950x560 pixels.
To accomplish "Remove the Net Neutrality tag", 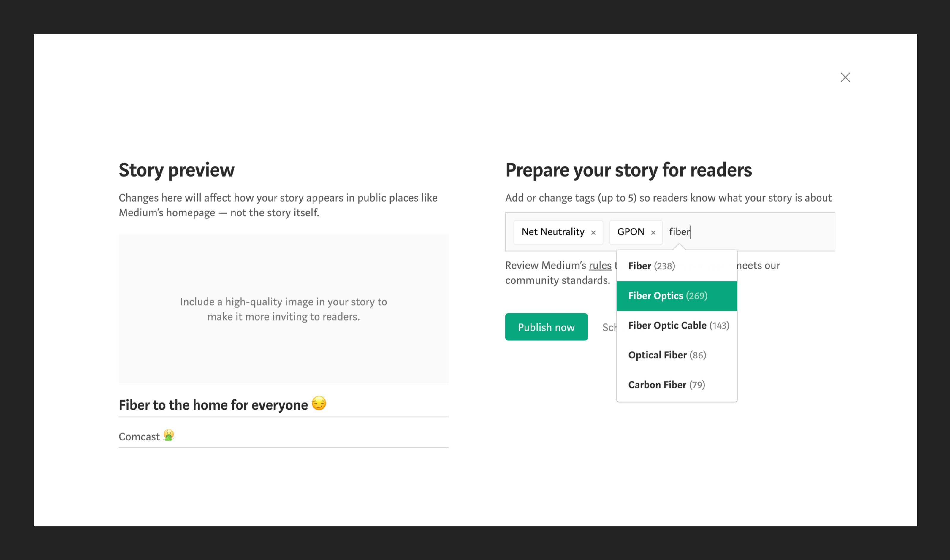I will point(593,232).
